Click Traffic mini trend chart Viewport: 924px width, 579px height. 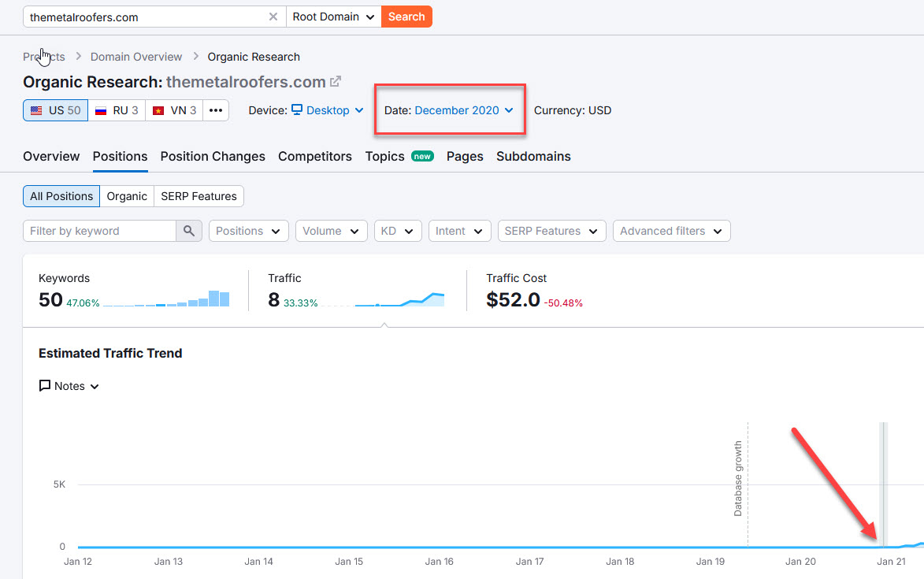coord(383,299)
